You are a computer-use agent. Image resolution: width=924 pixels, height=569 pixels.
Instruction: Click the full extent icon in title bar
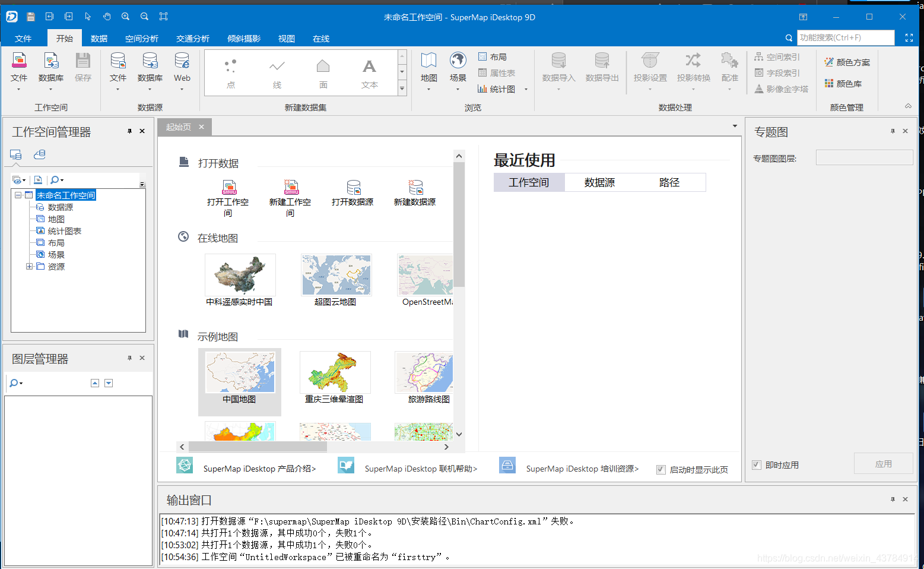(x=164, y=17)
